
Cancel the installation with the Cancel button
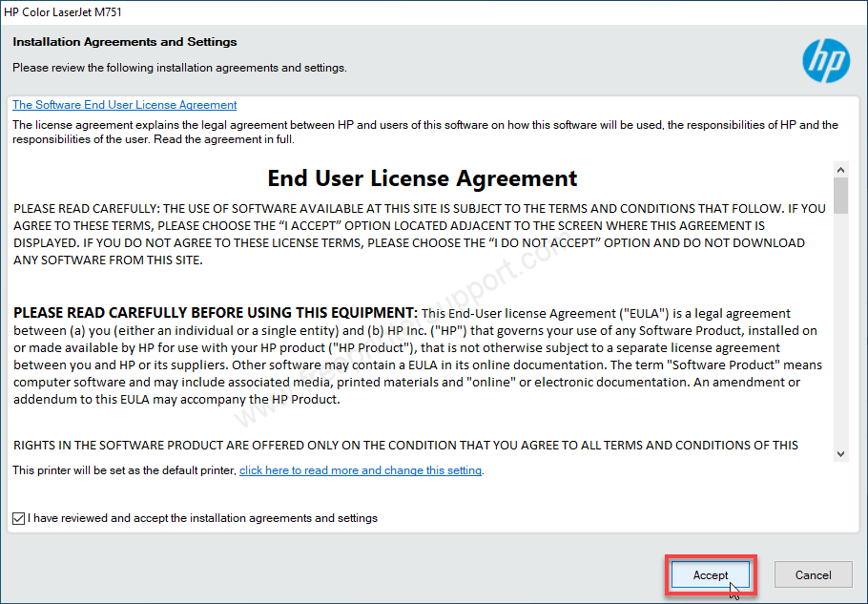pos(813,575)
